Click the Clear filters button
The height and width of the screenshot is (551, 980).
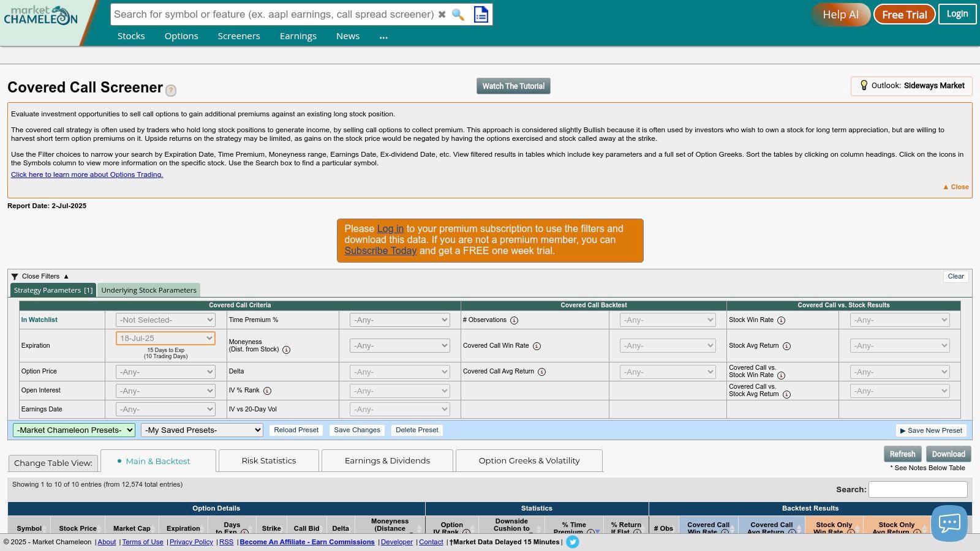point(956,277)
